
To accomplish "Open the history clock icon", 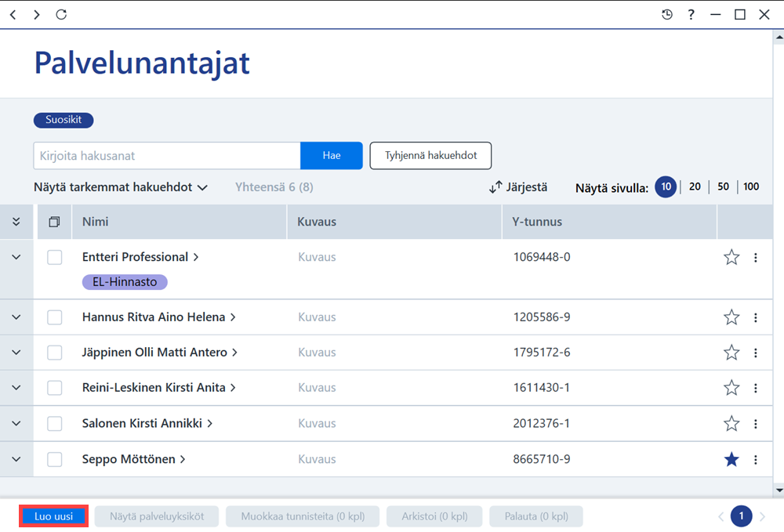I will [x=667, y=14].
